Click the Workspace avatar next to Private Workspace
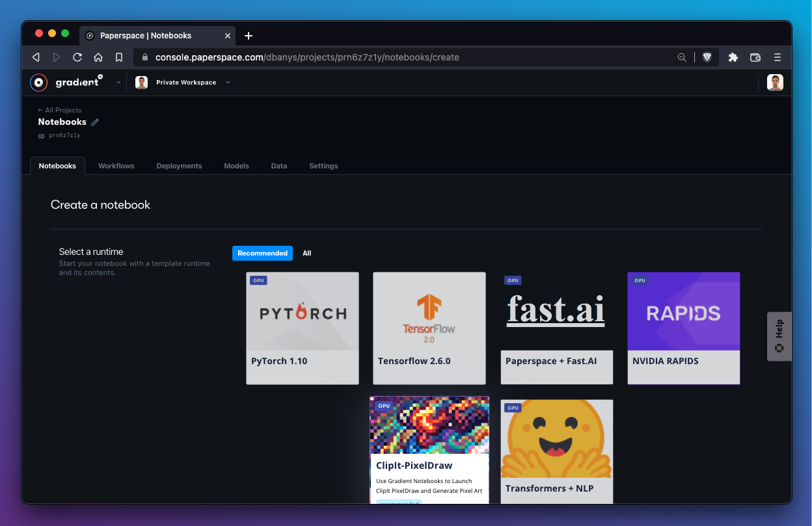Viewport: 812px width, 526px height. click(x=141, y=83)
